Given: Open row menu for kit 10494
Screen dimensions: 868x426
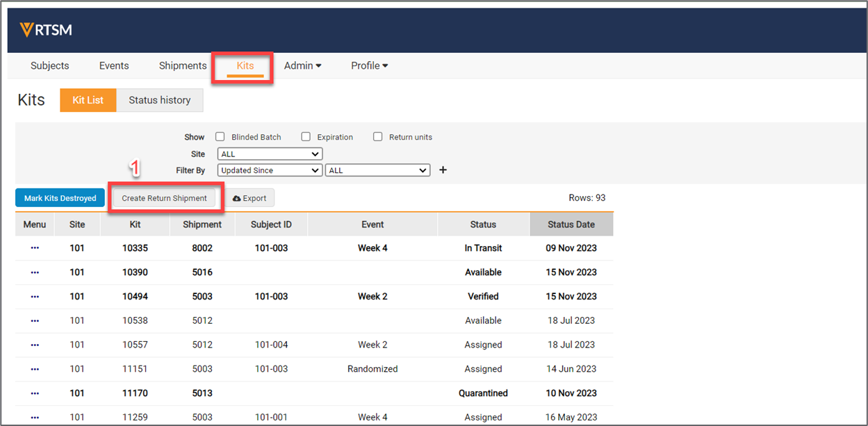Looking at the screenshot, I should click(x=35, y=297).
